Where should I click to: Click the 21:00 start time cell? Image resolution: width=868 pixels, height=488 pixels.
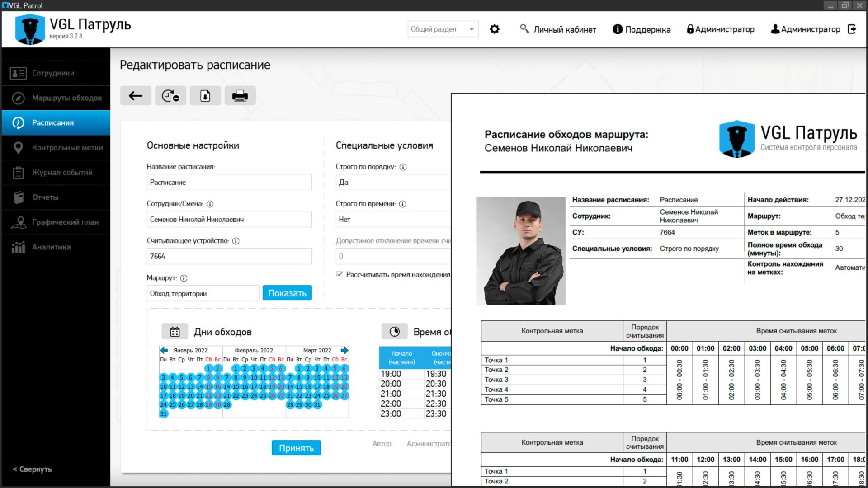[x=401, y=394]
